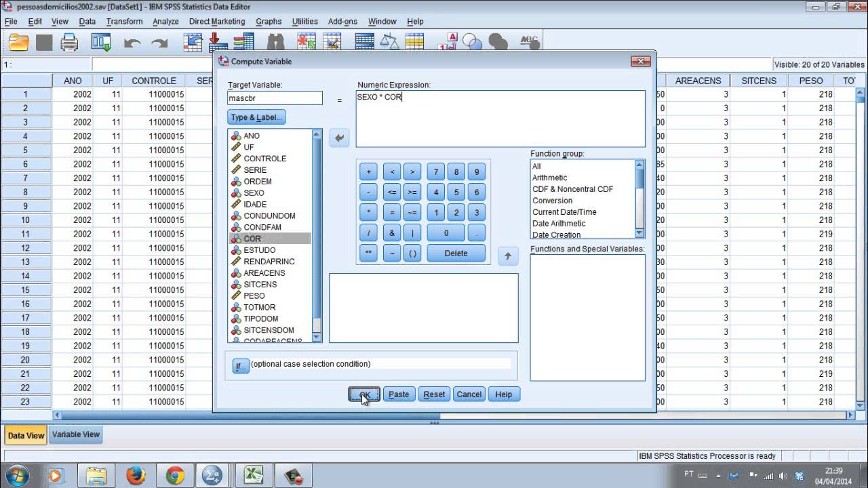The image size is (868, 488).
Task: Click the Spell check ABC icon
Action: pos(528,42)
